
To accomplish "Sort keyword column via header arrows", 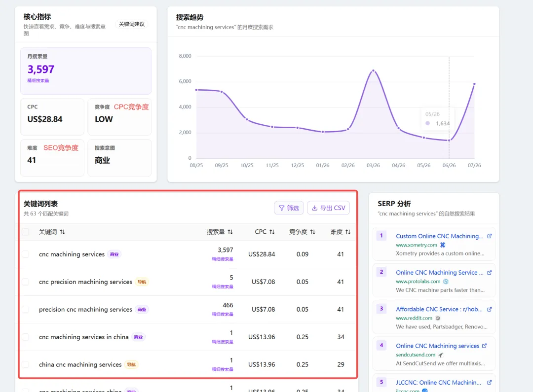I will (62, 232).
